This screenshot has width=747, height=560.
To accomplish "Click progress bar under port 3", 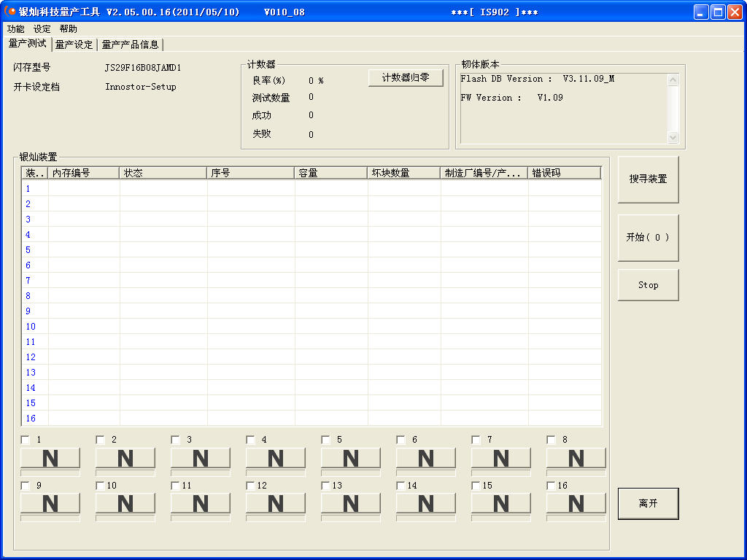I will (201, 473).
